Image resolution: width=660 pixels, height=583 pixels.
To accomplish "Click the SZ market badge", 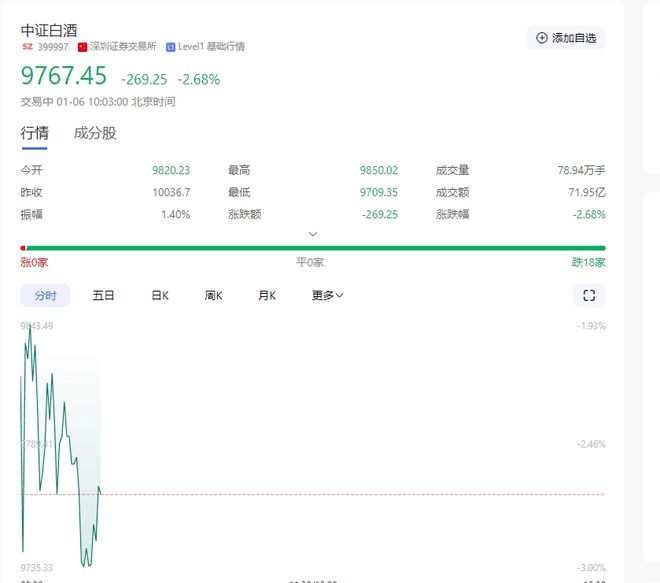I will pos(27,47).
